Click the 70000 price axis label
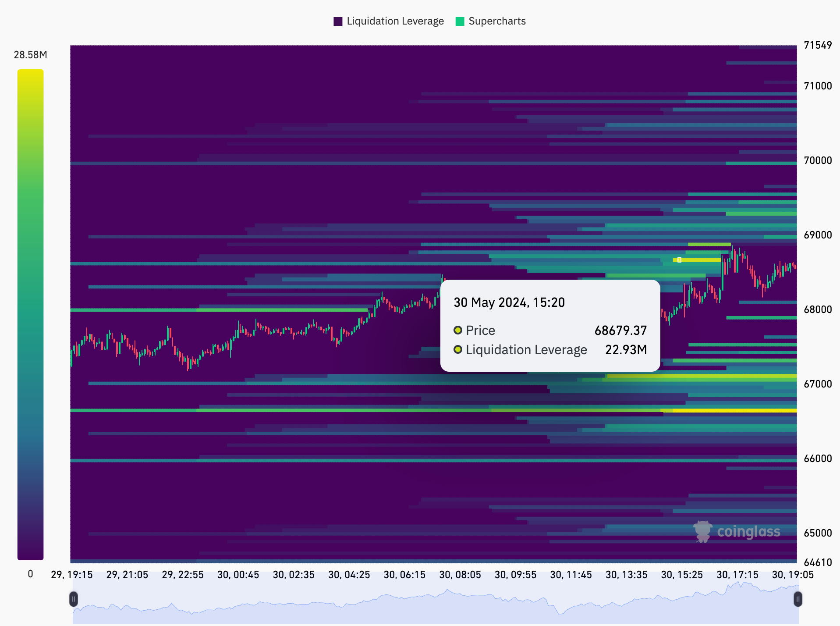This screenshot has height=626, width=840. (817, 160)
